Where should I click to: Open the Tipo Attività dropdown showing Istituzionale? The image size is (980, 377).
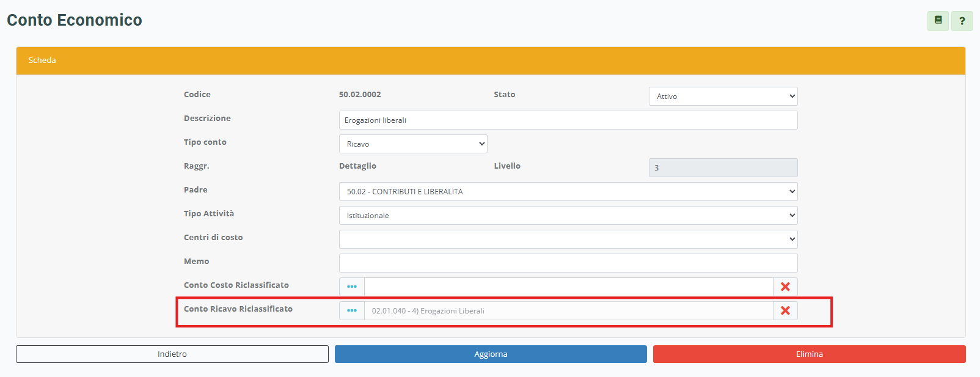pos(568,215)
